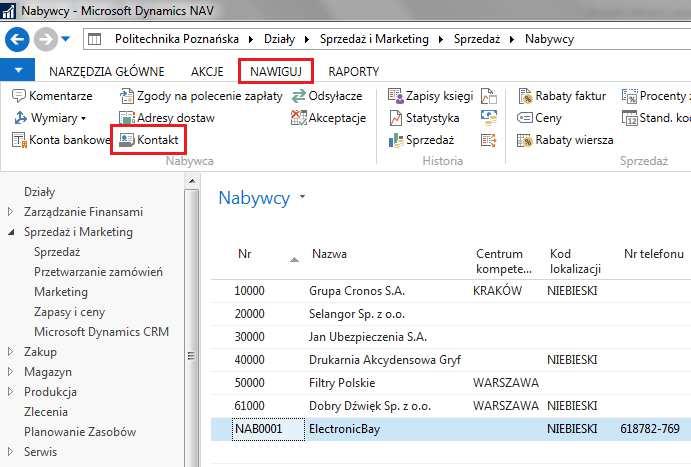The height and width of the screenshot is (467, 691).
Task: Open Zapisy księgi history
Action: [430, 96]
